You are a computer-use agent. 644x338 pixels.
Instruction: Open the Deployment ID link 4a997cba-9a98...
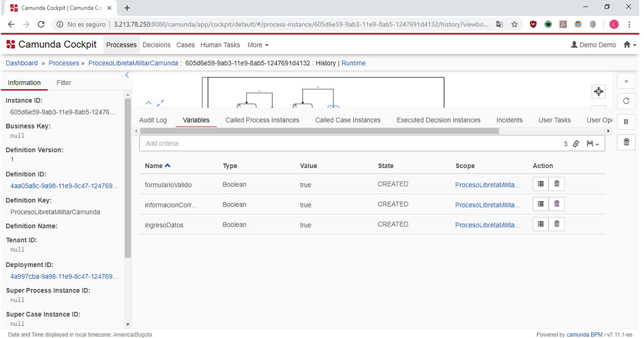tap(64, 277)
